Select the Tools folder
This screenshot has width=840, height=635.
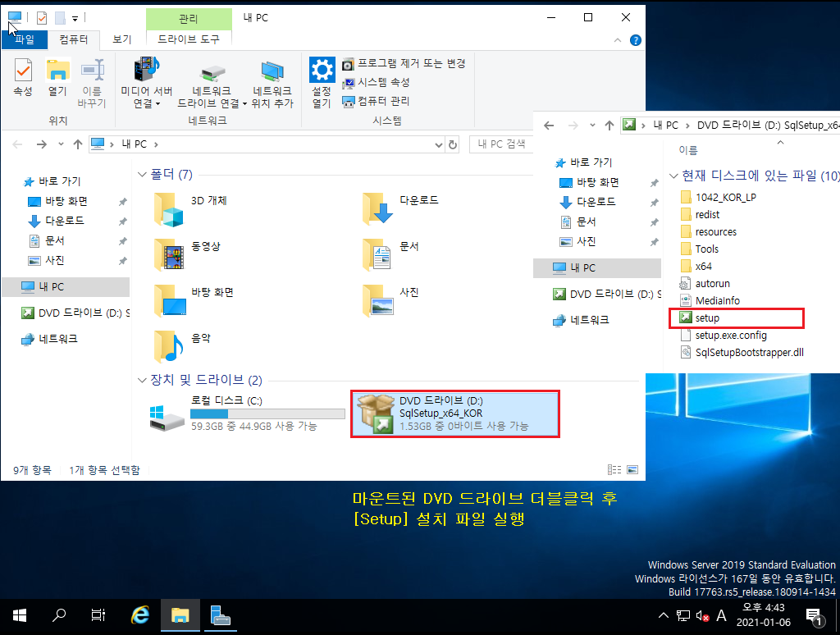pos(699,249)
